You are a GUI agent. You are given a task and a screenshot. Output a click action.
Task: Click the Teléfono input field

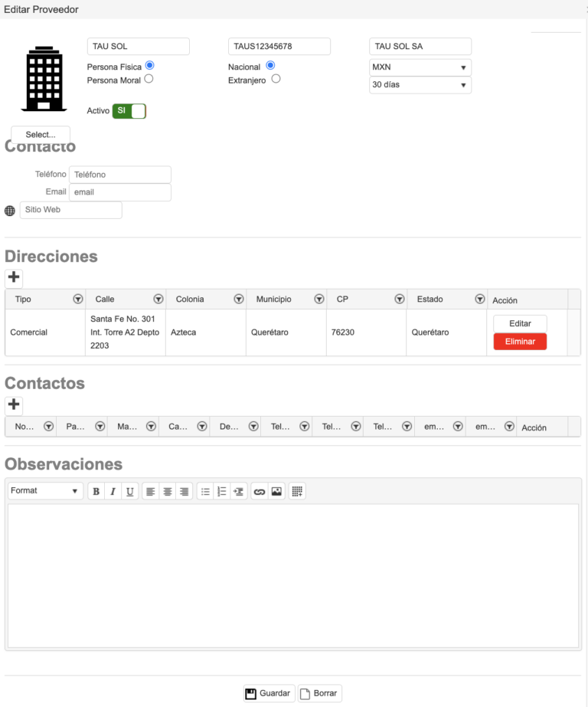(120, 175)
